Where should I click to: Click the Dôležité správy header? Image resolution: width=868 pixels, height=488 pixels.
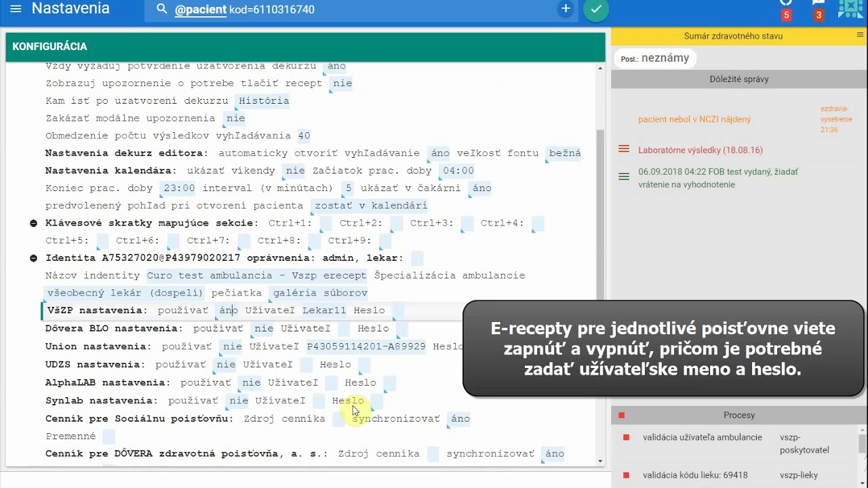(739, 79)
